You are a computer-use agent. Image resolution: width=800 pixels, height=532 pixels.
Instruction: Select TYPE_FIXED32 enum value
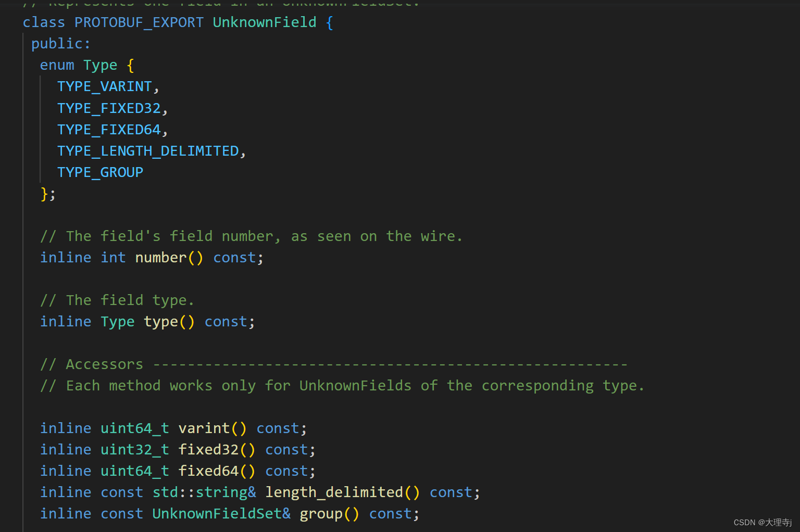click(x=109, y=108)
